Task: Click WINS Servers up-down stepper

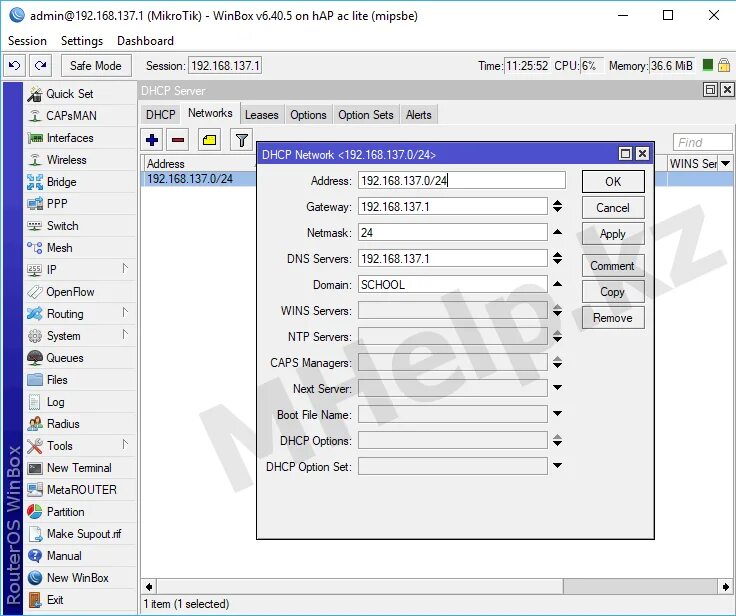Action: [x=557, y=310]
